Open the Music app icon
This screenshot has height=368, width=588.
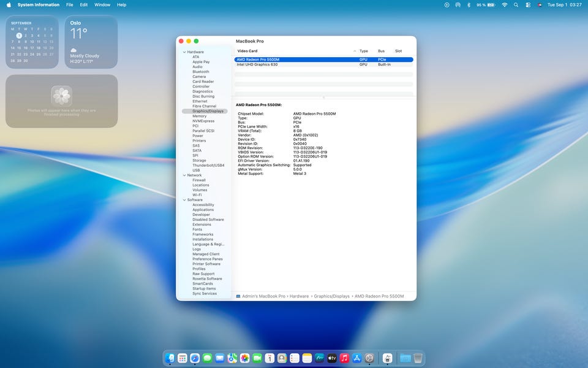click(344, 358)
